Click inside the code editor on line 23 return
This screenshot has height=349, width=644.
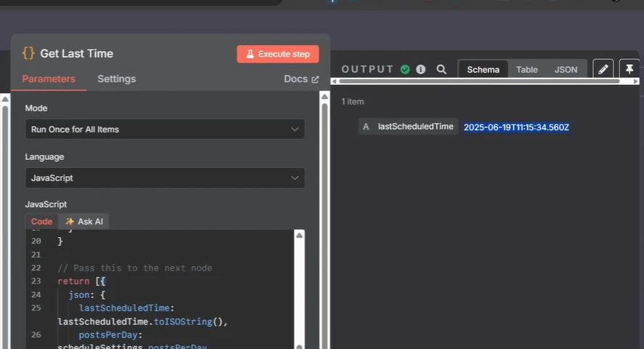(73, 281)
